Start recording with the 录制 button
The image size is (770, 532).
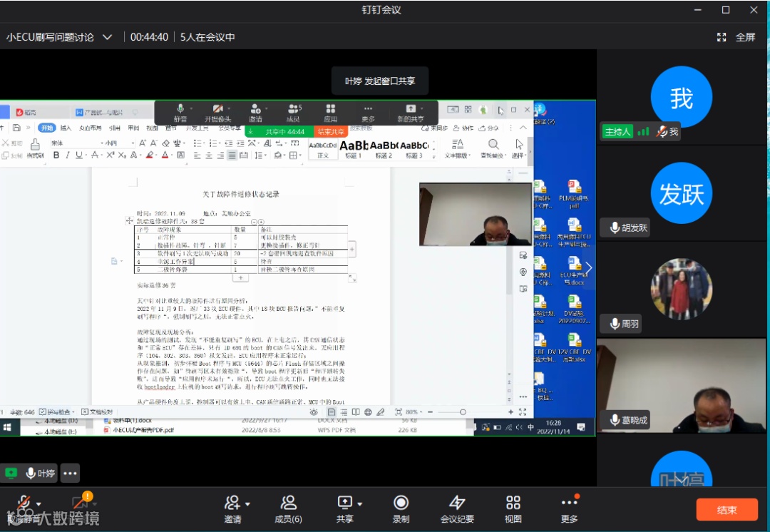tap(401, 509)
